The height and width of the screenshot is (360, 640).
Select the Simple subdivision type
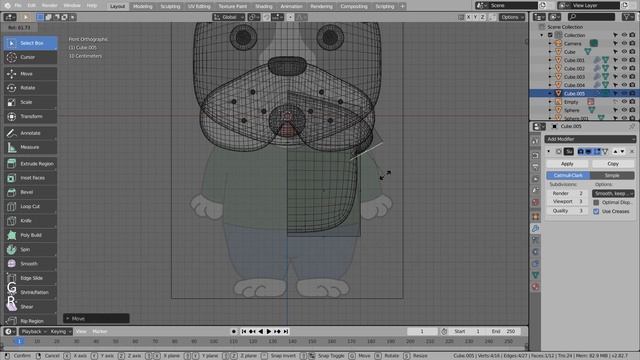pos(612,176)
